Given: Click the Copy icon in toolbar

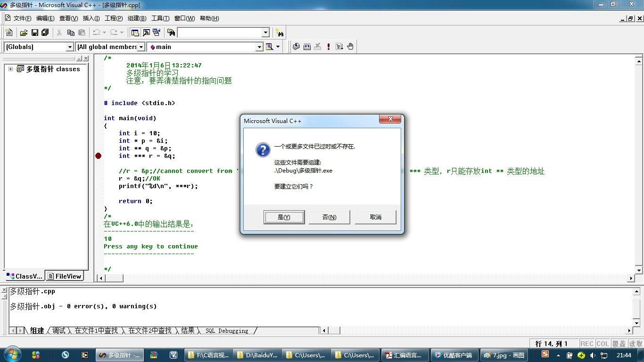Looking at the screenshot, I should (71, 33).
